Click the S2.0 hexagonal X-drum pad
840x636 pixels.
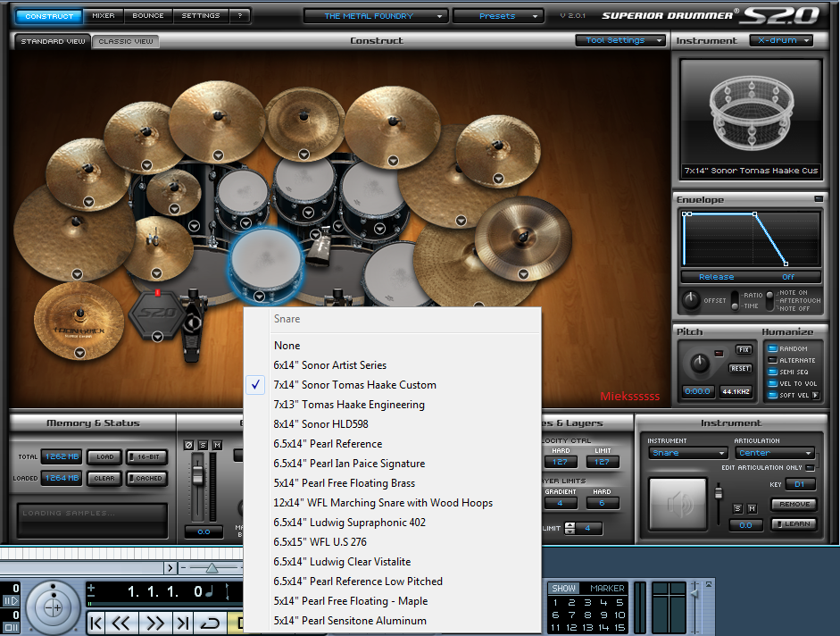157,314
